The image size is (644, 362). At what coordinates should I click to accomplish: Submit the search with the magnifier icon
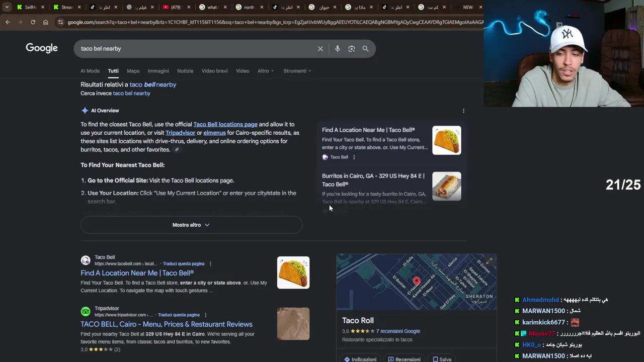click(x=365, y=49)
